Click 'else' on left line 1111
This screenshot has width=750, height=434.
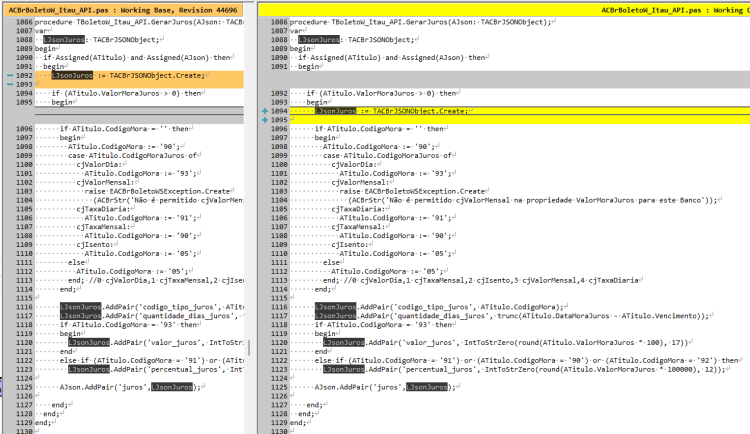pyautogui.click(x=76, y=262)
